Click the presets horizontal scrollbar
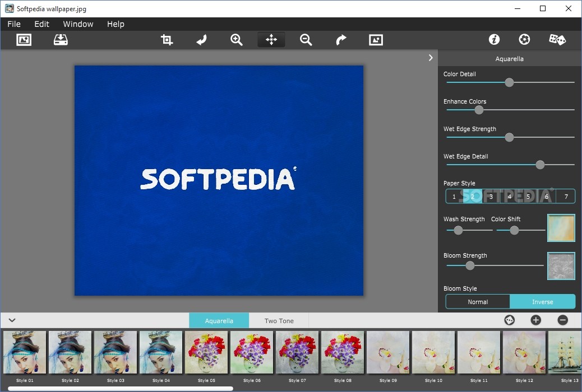 (121, 388)
